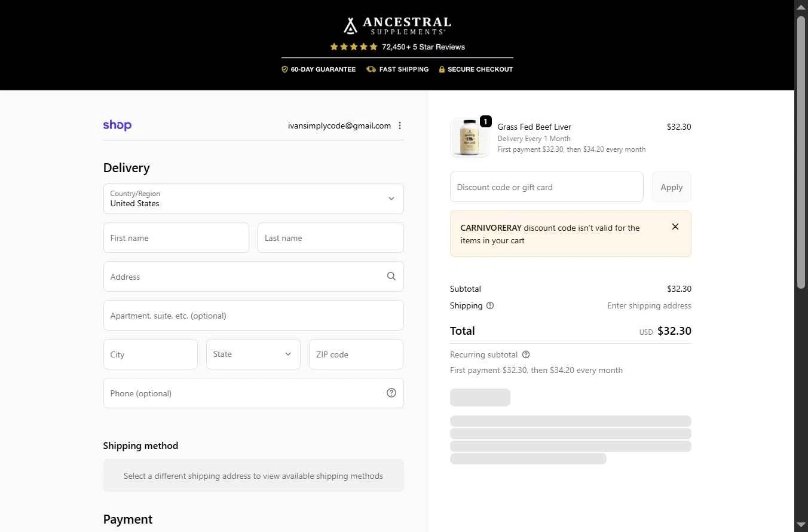Click the Shipping method heading
This screenshot has width=808, height=532.
click(140, 445)
